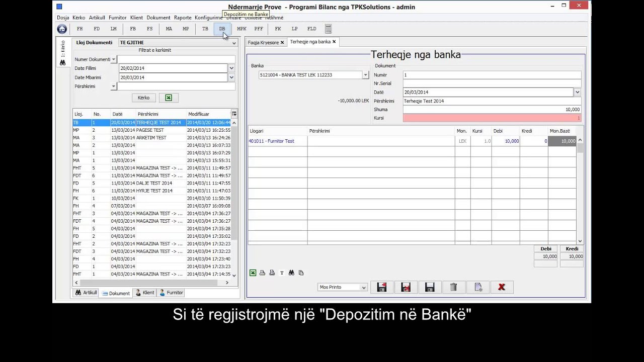Switch to Faqja Kryesore tab
The height and width of the screenshot is (362, 644).
tap(263, 43)
